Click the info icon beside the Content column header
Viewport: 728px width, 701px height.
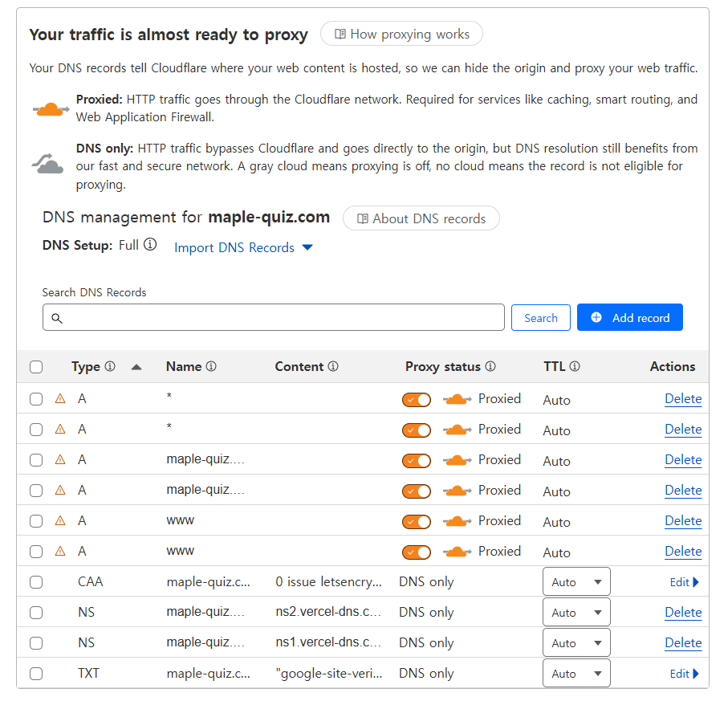[x=333, y=366]
